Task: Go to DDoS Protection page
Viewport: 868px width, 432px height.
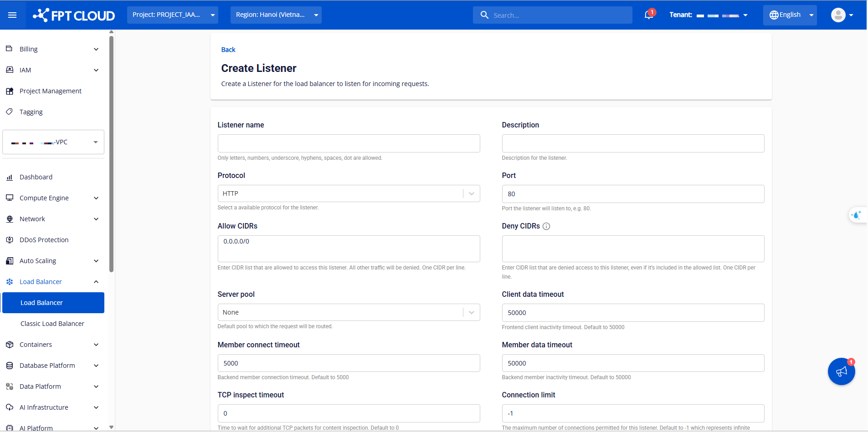Action: 44,240
